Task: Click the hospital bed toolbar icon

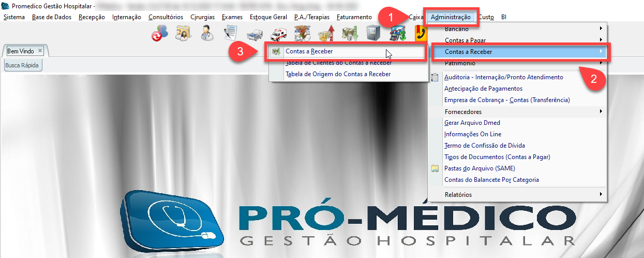Action: pos(255,34)
